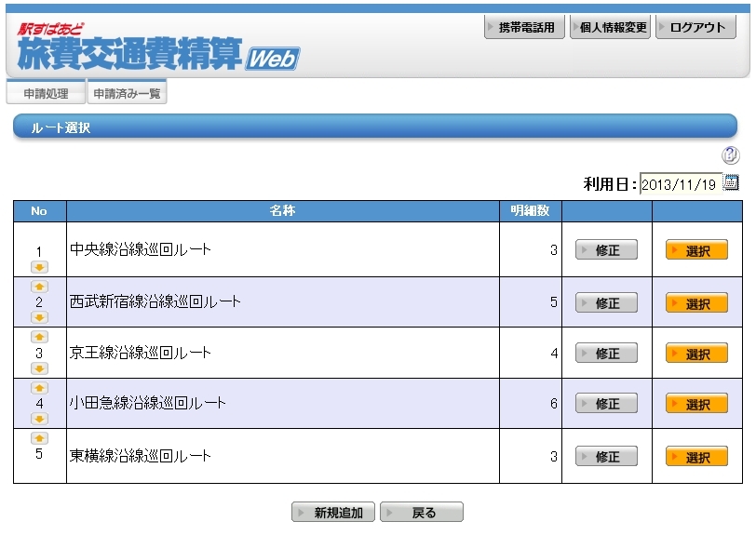Edit 京王線沿線巡回ルート with 修正
The image size is (756, 535).
pyautogui.click(x=606, y=353)
